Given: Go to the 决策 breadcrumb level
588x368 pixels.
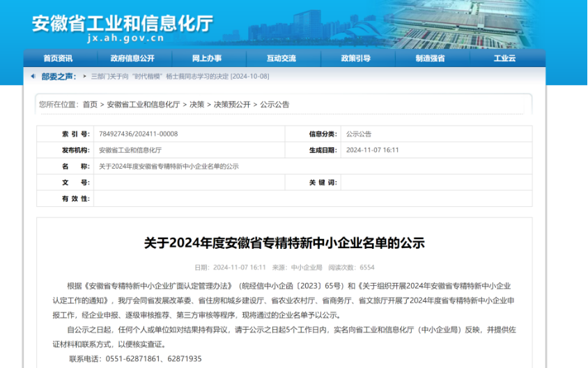Looking at the screenshot, I should coord(197,105).
